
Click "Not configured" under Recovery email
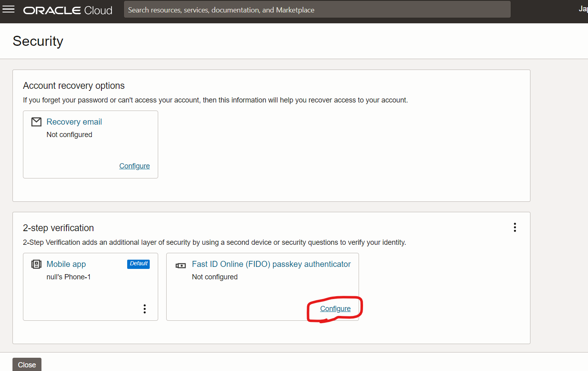coord(69,135)
